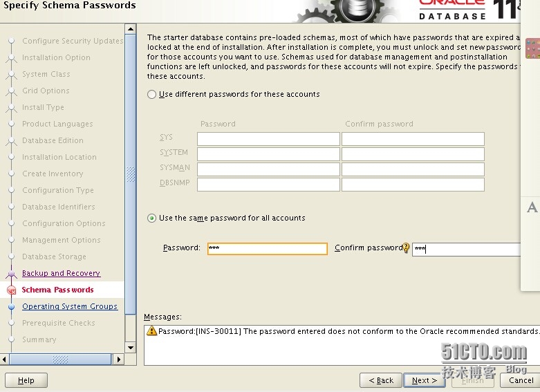Open the Backup and Recovery step
This screenshot has width=540, height=392.
[x=61, y=273]
